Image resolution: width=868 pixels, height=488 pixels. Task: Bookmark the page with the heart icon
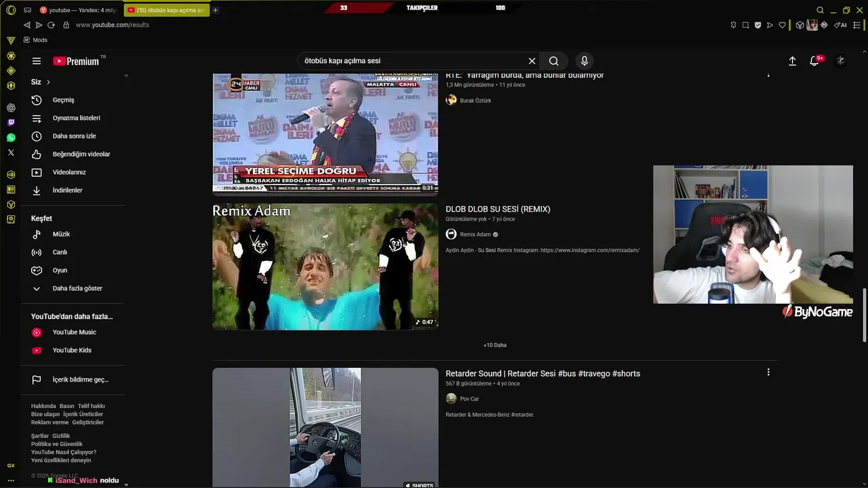click(782, 25)
